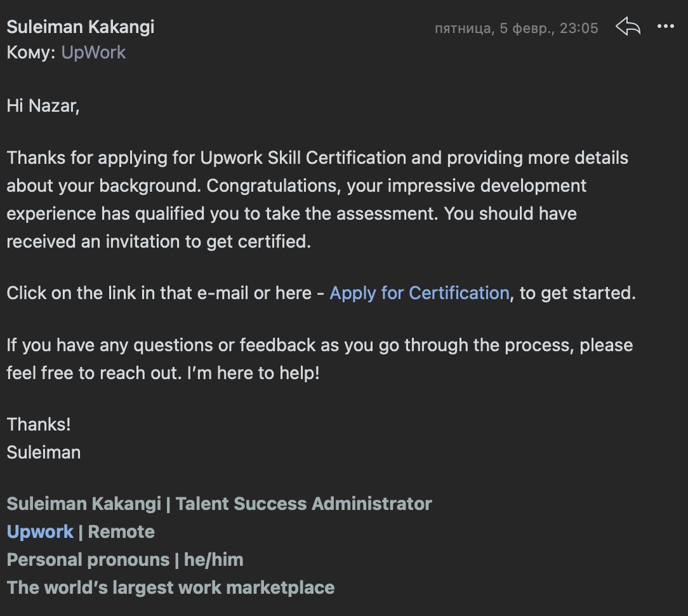This screenshot has width=688, height=616.
Task: Click The world's largest work marketplace tagline
Action: coord(171,587)
